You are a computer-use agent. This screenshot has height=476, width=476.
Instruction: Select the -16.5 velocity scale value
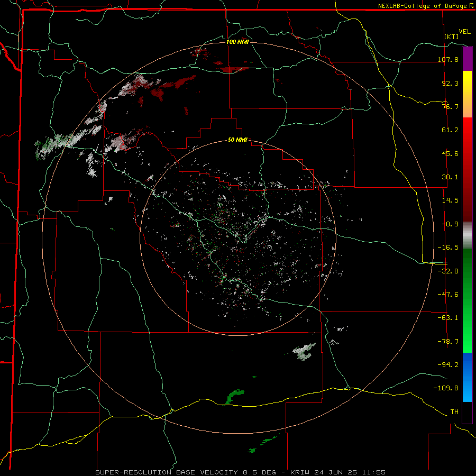coord(448,248)
